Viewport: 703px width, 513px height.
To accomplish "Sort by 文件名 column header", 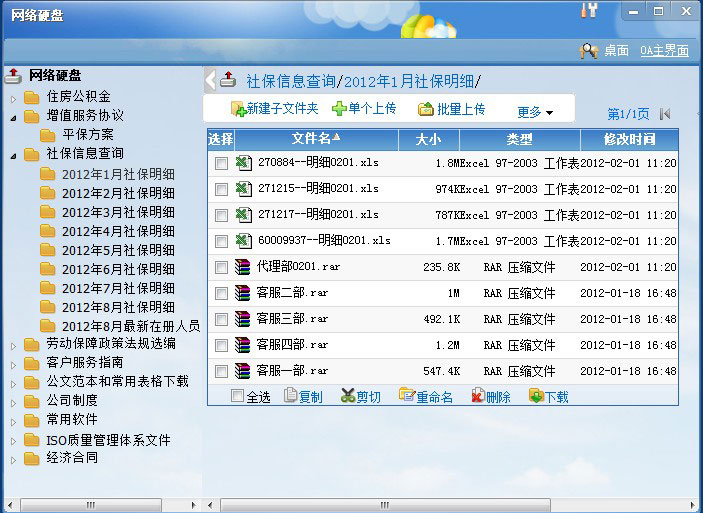I will click(316, 139).
